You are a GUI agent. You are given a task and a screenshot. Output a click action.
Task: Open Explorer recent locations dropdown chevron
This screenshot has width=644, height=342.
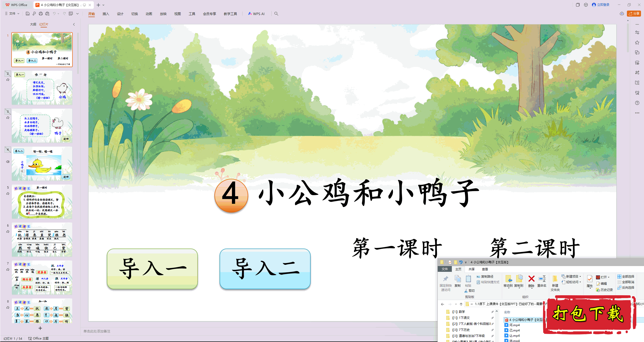tap(456, 304)
